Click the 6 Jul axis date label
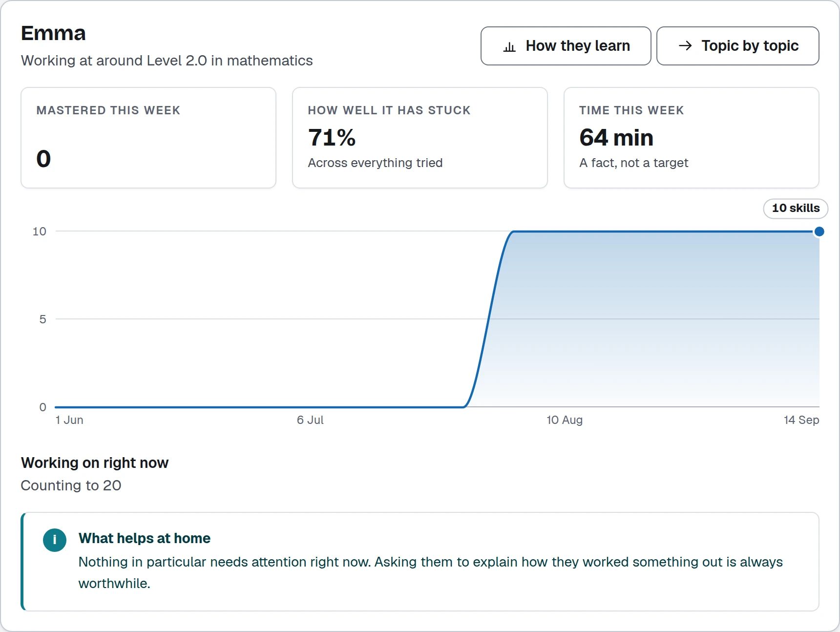Screen dimensions: 840x632 point(310,420)
